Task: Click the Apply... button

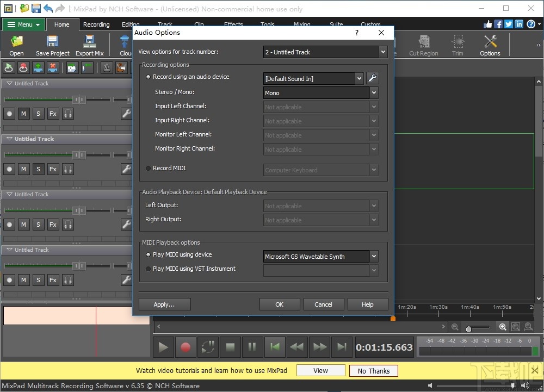Action: point(164,304)
